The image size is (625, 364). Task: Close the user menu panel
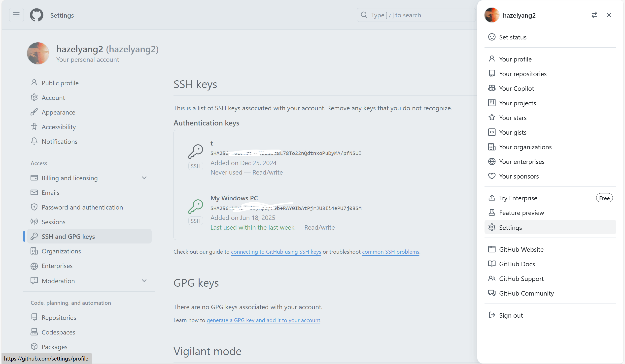tap(609, 15)
